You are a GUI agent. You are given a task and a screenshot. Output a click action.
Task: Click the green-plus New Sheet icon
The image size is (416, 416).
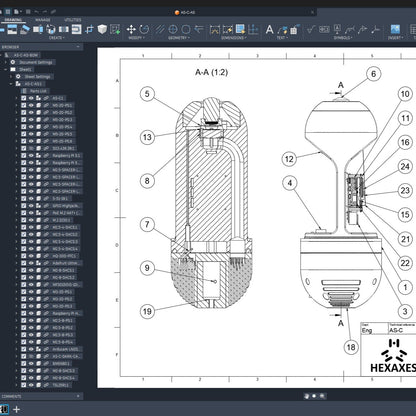115,30
